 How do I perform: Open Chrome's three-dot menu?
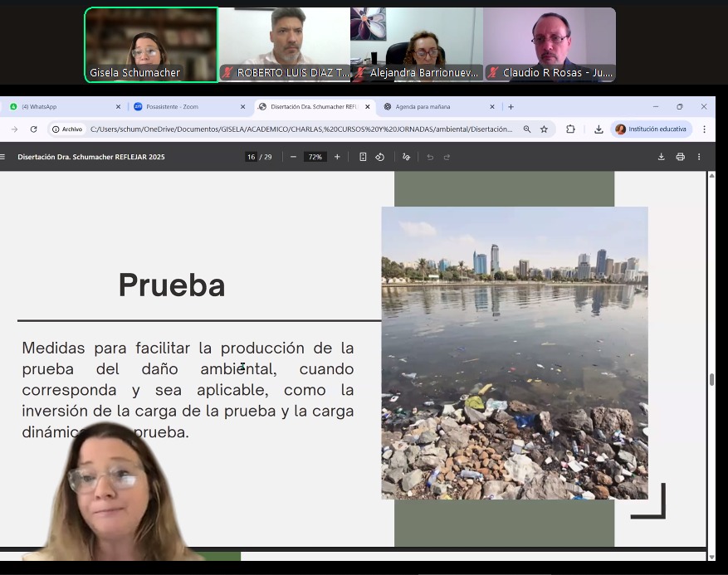coord(704,129)
